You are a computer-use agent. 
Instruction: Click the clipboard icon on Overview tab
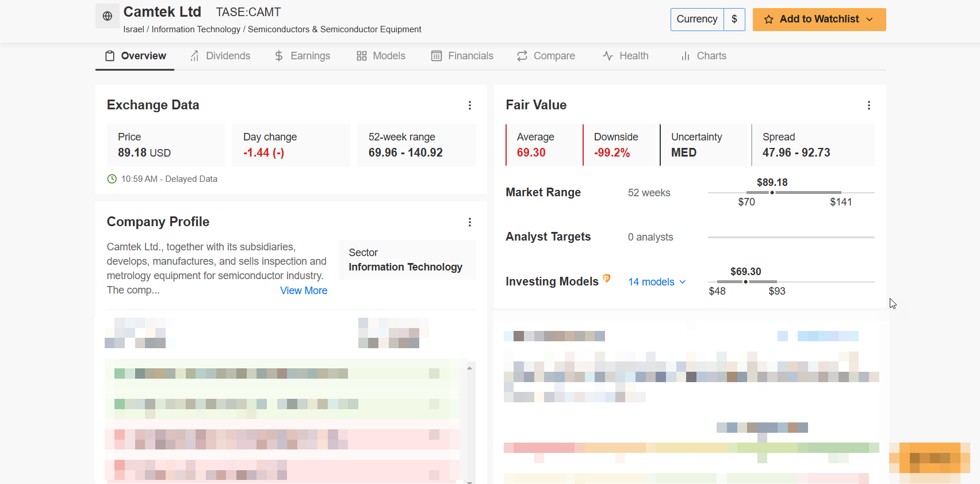point(110,56)
